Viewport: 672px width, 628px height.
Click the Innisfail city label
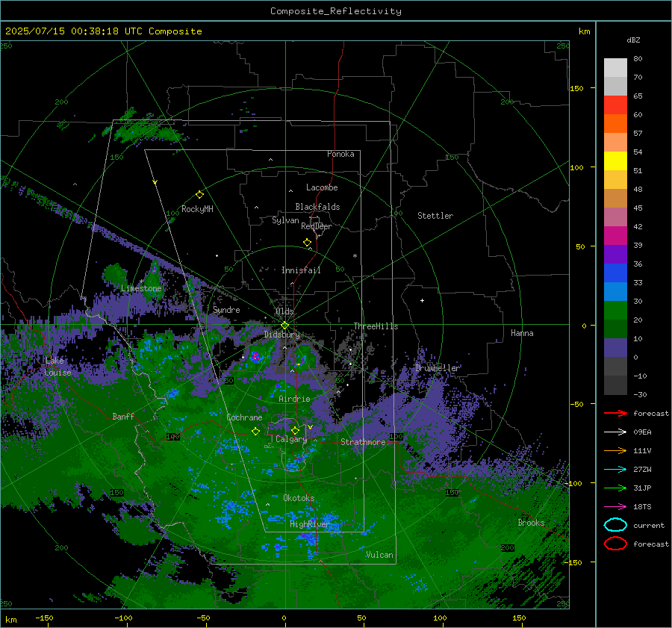pos(301,270)
